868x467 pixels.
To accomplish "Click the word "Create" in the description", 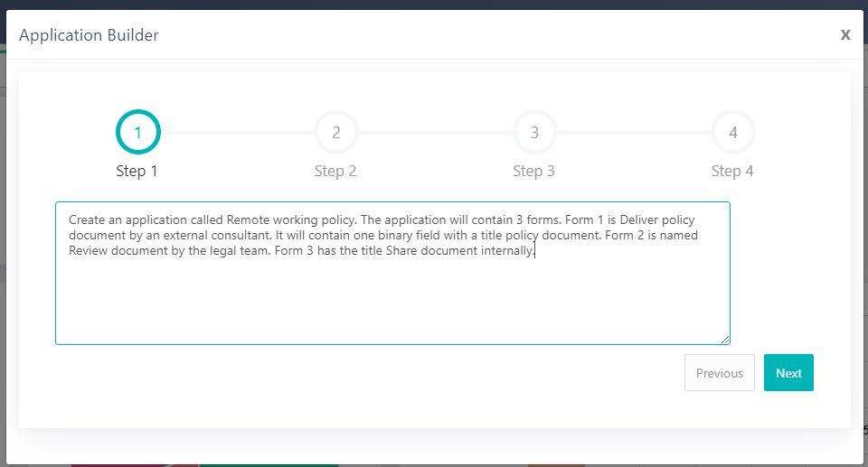I will (x=88, y=219).
